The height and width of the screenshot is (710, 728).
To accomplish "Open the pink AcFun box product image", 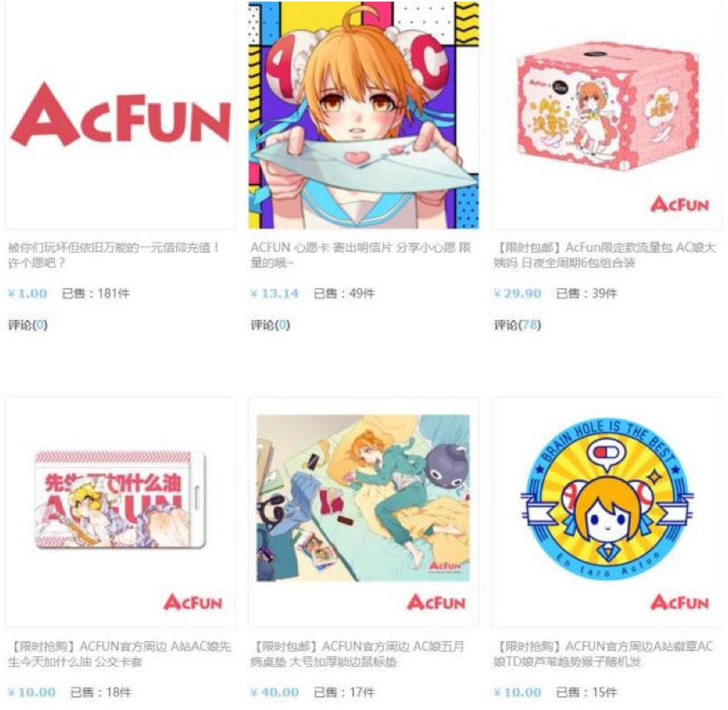I will pos(607,115).
